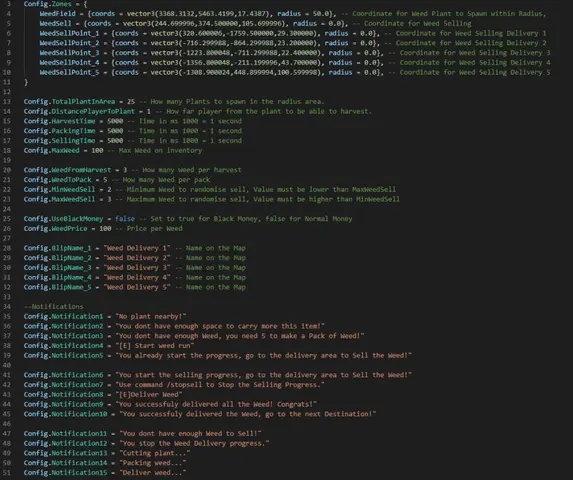This screenshot has height=480, width=573.
Task: Click the "[E]Deliver Weed" string
Action: (x=149, y=395)
